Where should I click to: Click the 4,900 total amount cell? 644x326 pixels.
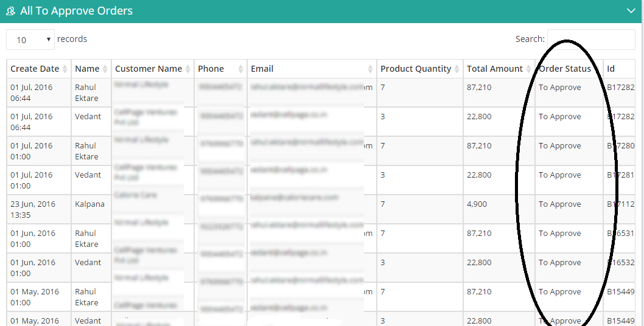477,204
